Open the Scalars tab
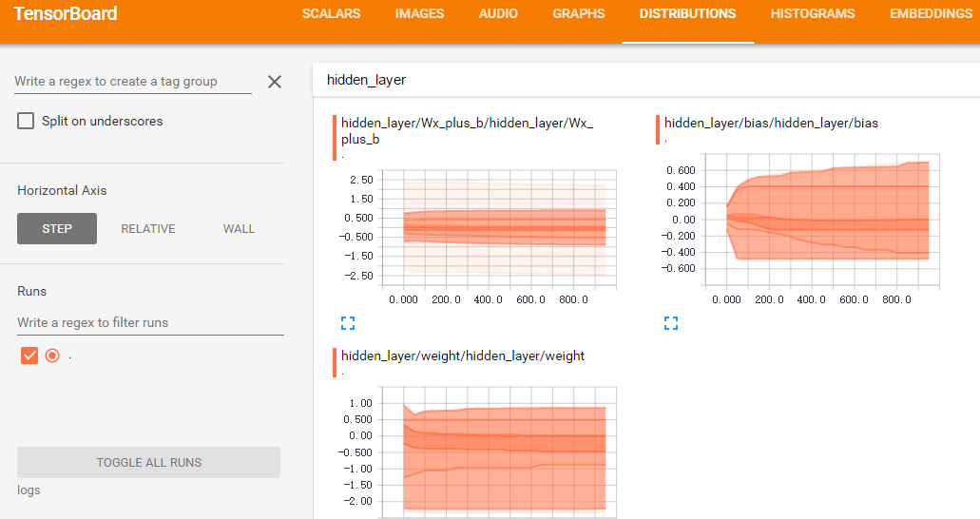The image size is (980, 519). pyautogui.click(x=331, y=14)
